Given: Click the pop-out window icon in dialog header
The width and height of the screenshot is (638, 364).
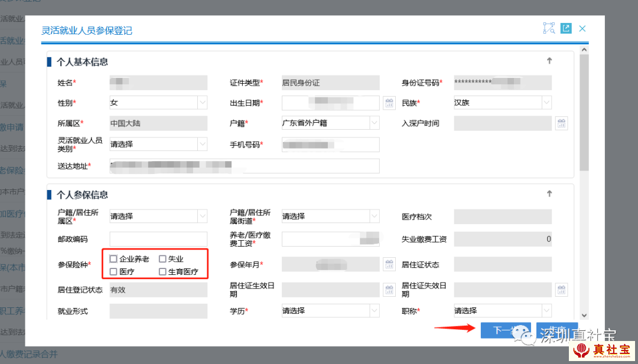Looking at the screenshot, I should pos(566,28).
